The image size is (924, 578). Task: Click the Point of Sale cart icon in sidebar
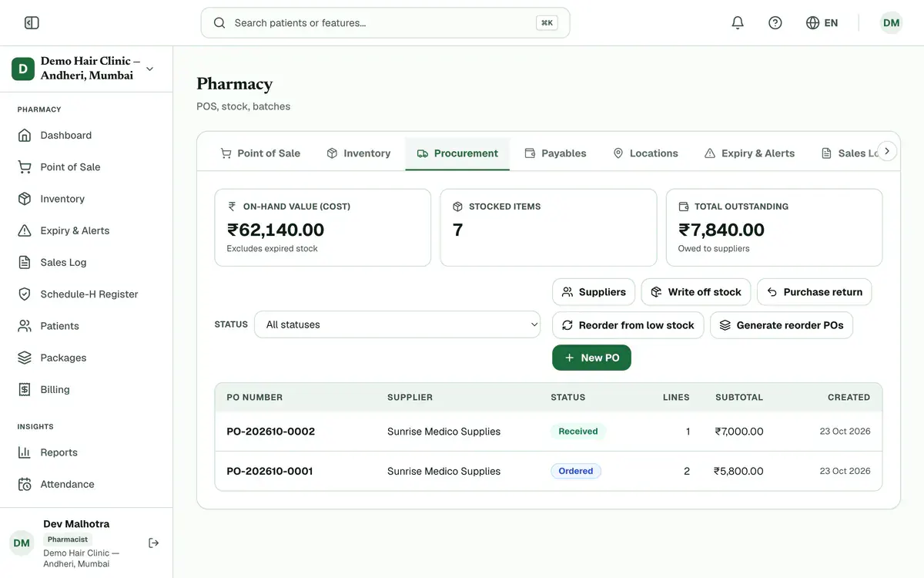pos(25,167)
